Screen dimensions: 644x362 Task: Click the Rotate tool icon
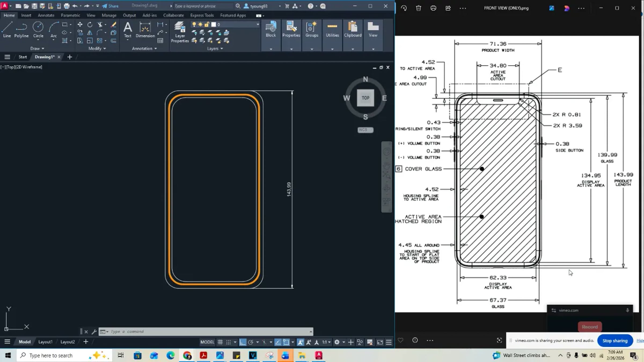pos(90,25)
